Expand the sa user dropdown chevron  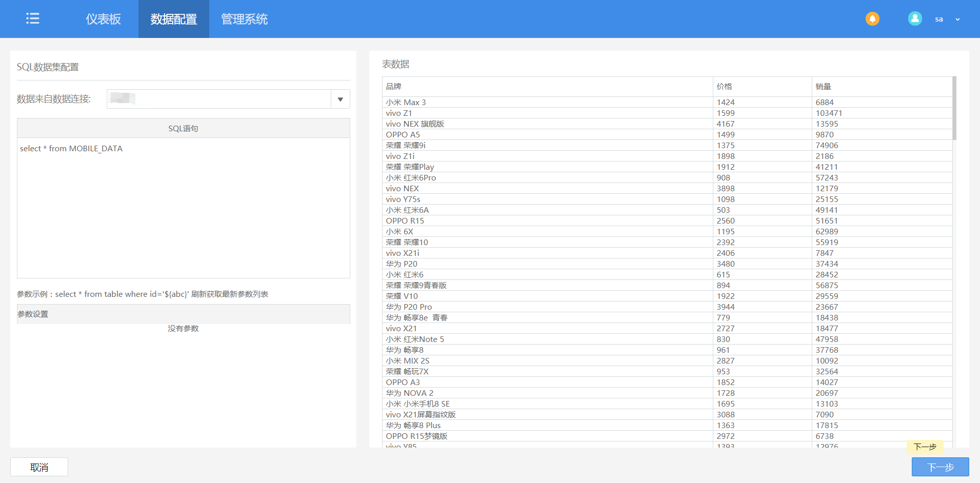(x=957, y=19)
